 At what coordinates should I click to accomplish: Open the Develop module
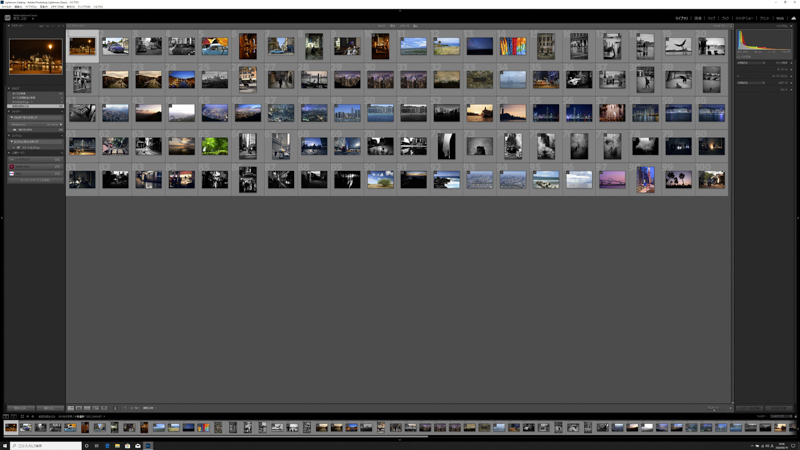click(x=697, y=18)
